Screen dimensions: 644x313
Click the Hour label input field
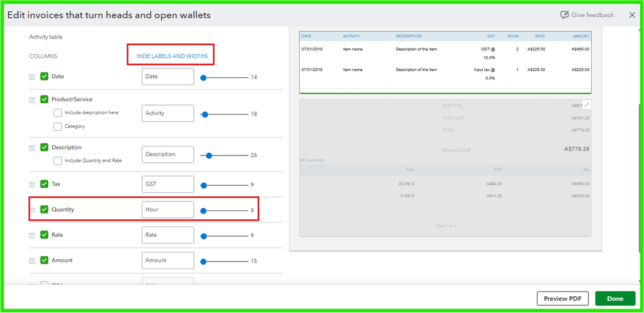pyautogui.click(x=168, y=210)
